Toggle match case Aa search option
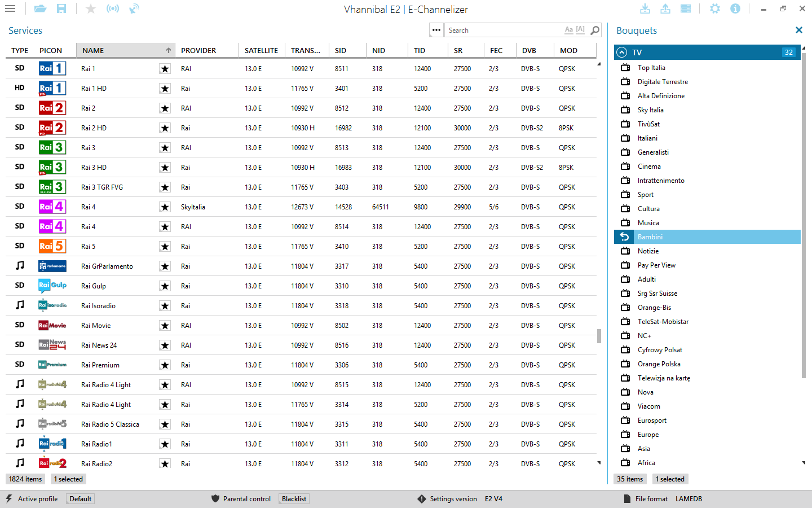The image size is (812, 508). pyautogui.click(x=569, y=30)
